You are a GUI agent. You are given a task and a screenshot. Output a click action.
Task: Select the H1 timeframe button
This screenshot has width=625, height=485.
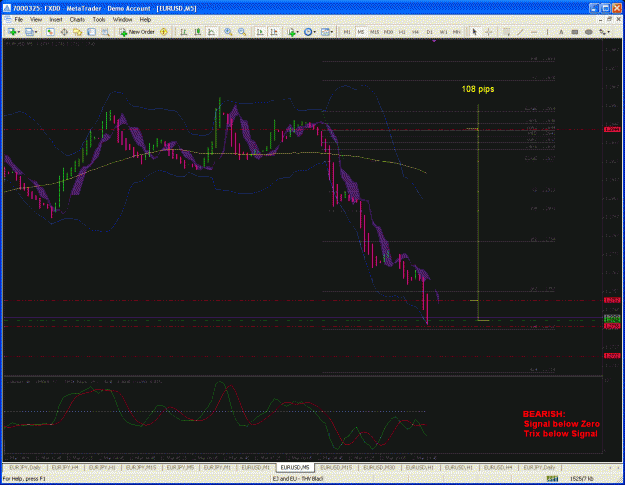click(402, 32)
